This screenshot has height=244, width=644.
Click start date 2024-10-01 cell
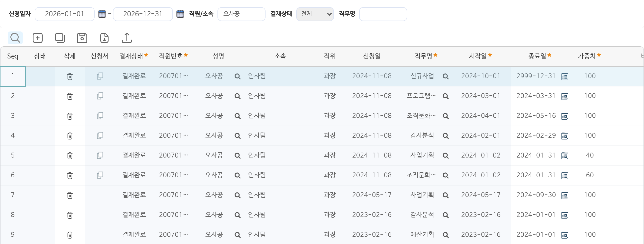point(481,76)
